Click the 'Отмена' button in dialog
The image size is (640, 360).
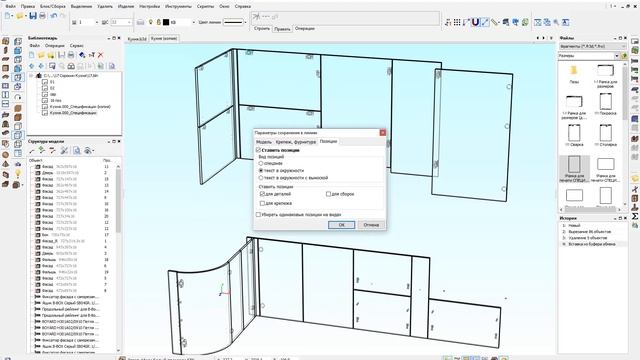click(x=371, y=225)
